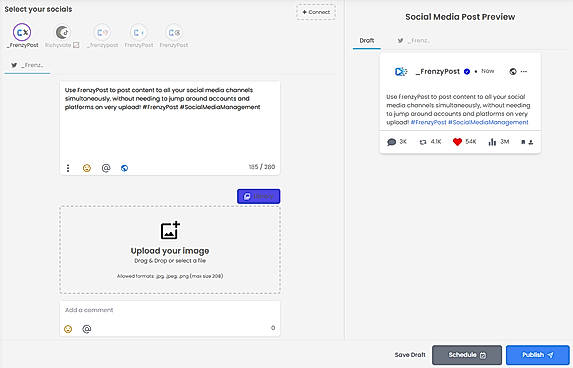
Task: Click the Now timestamp in the preview card
Action: [487, 71]
